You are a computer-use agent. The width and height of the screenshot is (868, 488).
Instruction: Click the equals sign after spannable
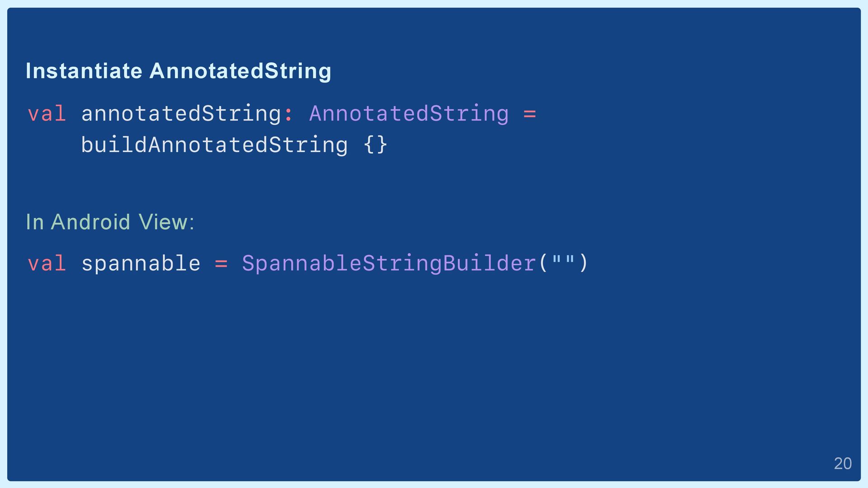click(x=221, y=263)
